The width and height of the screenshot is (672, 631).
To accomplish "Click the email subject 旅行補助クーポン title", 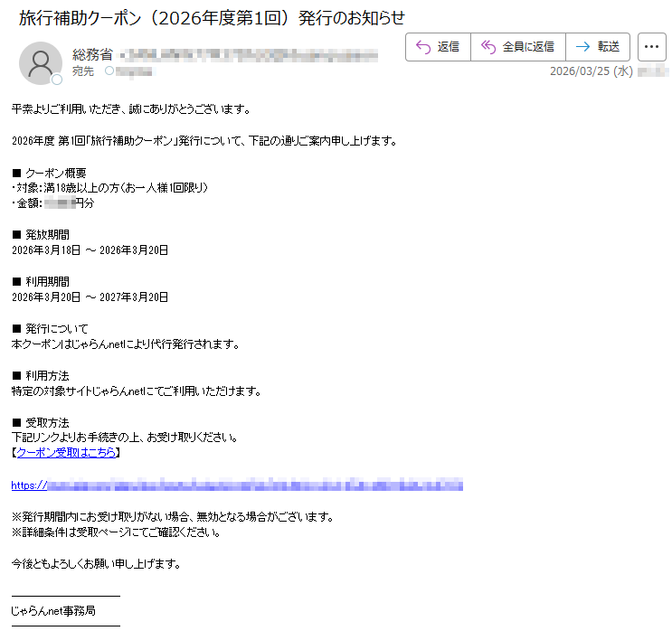I will pyautogui.click(x=212, y=18).
